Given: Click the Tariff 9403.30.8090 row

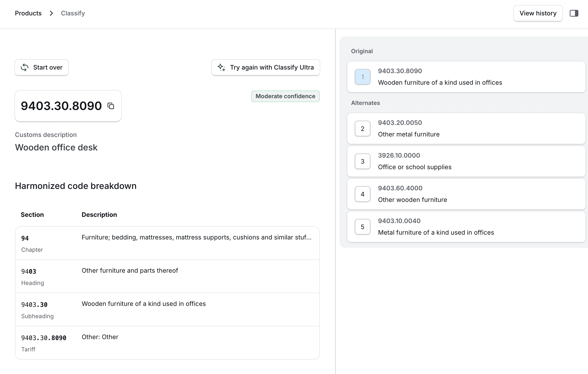Looking at the screenshot, I should [x=167, y=343].
